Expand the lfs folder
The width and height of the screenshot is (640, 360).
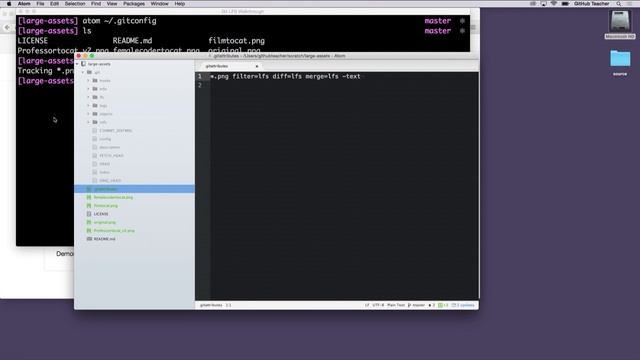(x=89, y=97)
